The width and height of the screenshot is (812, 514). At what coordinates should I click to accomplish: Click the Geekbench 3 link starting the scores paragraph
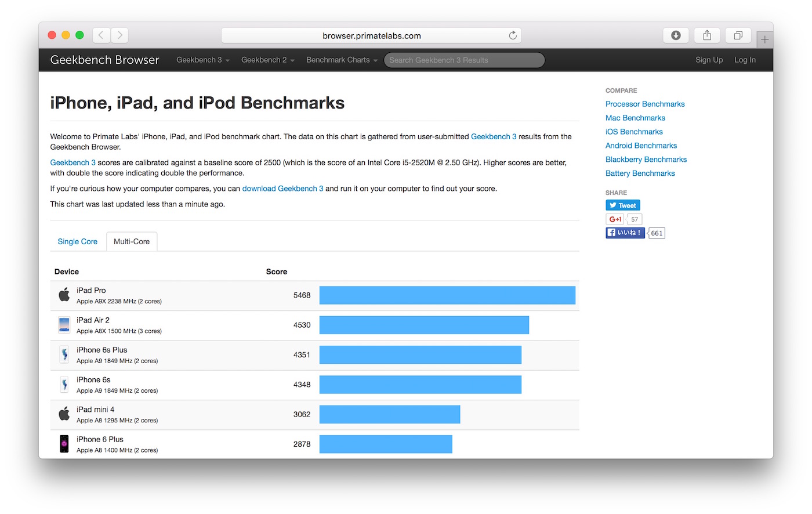(x=73, y=162)
